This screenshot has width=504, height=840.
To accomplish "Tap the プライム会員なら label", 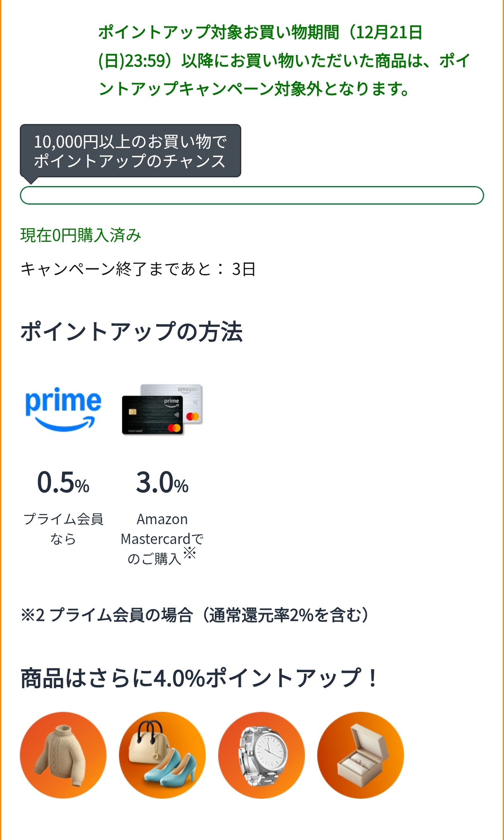I will pos(63,529).
